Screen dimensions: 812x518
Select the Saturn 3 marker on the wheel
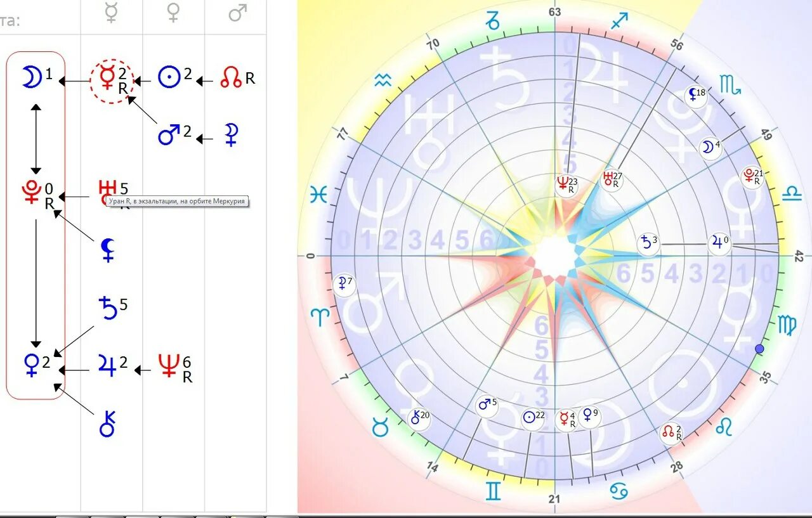[649, 243]
